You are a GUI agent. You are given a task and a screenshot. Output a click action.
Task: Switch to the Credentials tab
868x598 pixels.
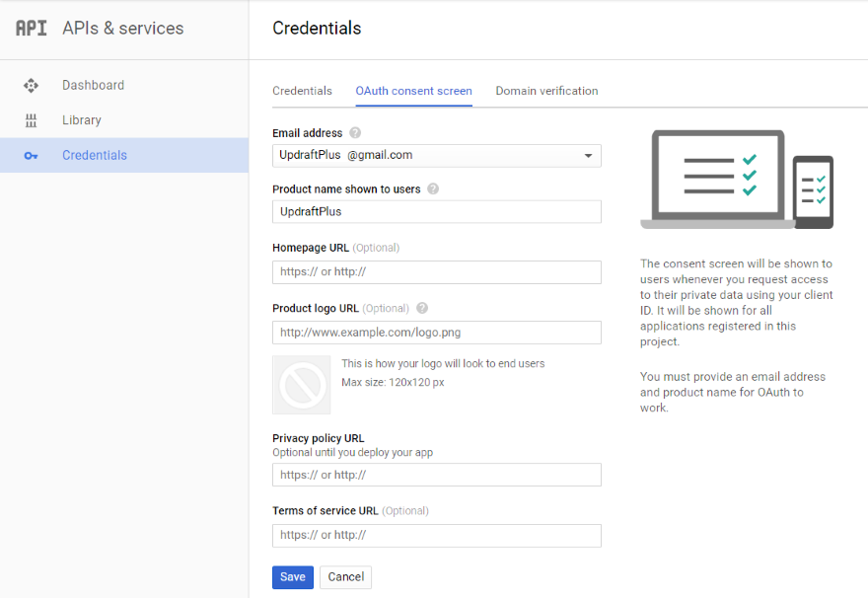[x=302, y=91]
